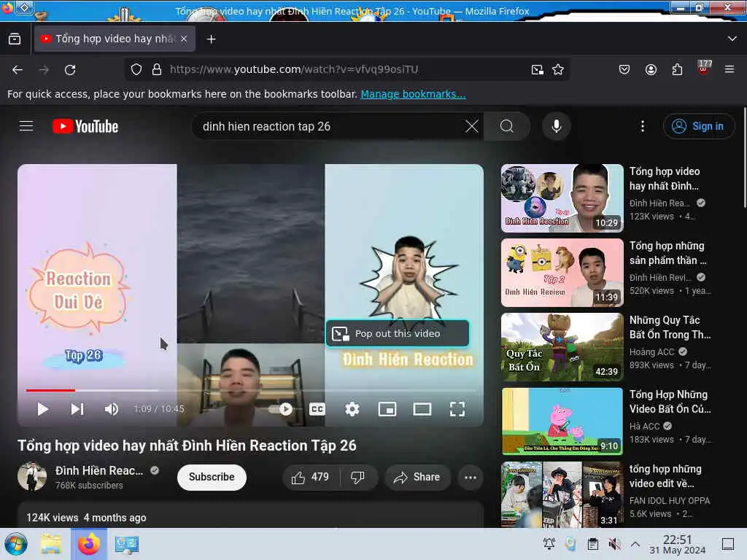Expand the 124K views description box
The width and height of the screenshot is (747, 560).
251,516
